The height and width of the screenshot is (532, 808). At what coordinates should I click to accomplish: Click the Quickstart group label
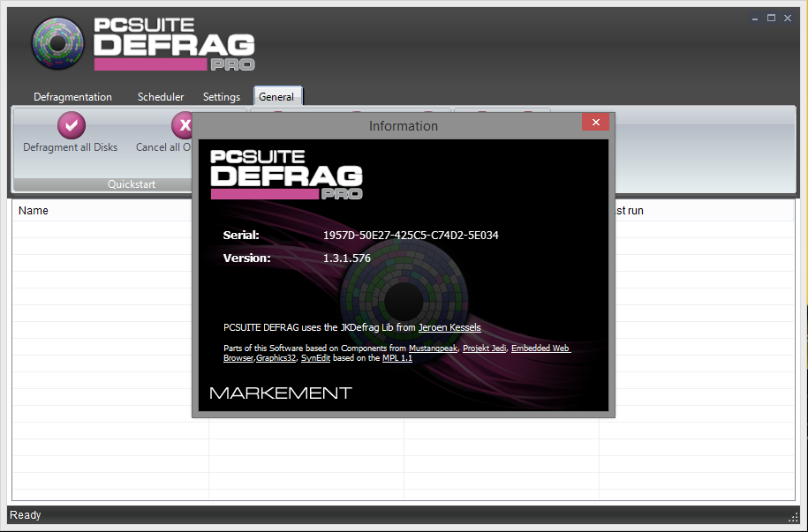point(132,184)
